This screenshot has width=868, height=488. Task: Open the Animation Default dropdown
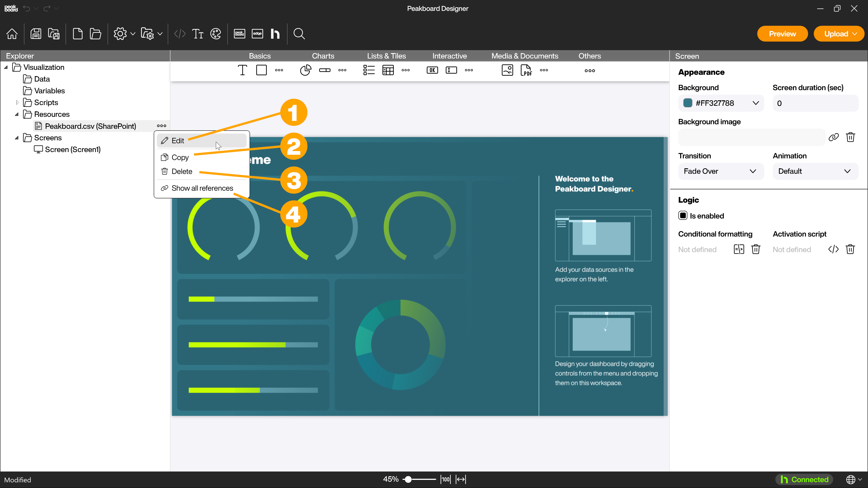(815, 171)
